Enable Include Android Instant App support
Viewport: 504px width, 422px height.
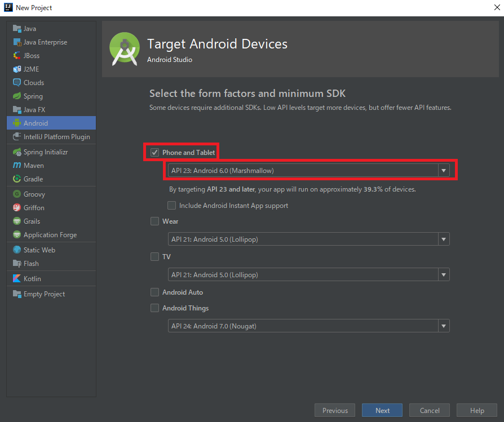click(171, 205)
